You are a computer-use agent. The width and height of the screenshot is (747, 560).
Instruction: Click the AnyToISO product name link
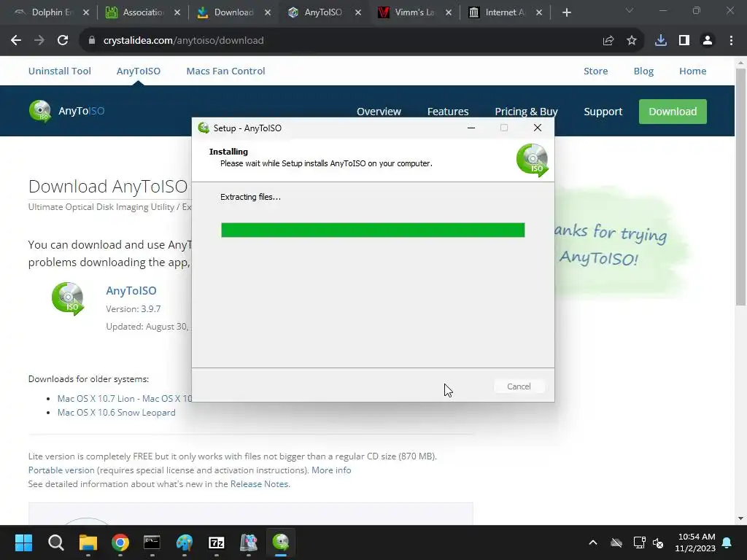(131, 290)
